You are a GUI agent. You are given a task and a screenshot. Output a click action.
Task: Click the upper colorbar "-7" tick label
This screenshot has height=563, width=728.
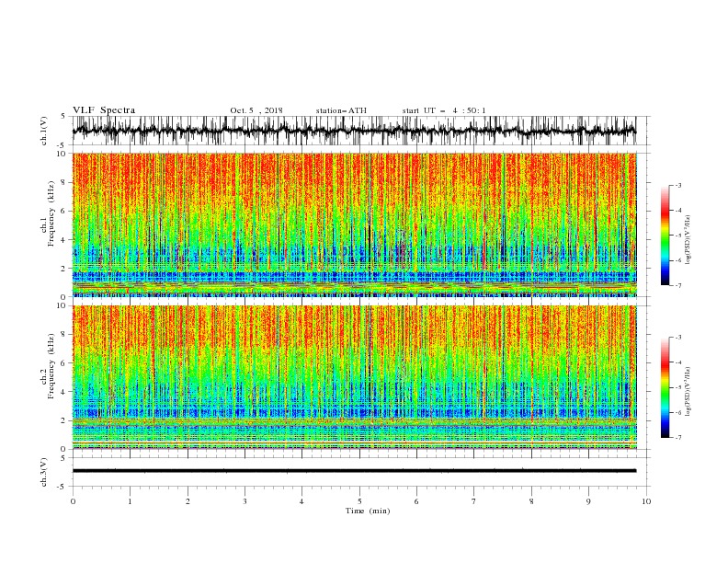pyautogui.click(x=678, y=285)
